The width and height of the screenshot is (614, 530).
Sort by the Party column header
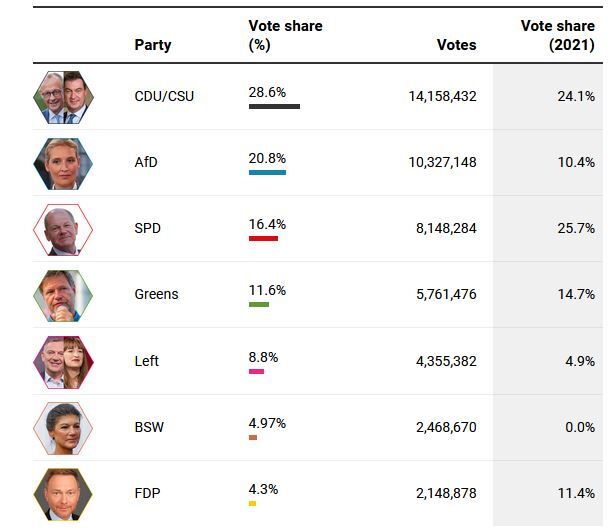(x=152, y=45)
